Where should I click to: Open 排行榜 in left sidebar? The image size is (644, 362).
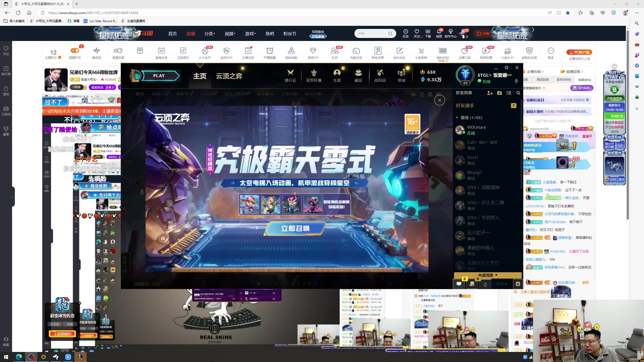6,71
